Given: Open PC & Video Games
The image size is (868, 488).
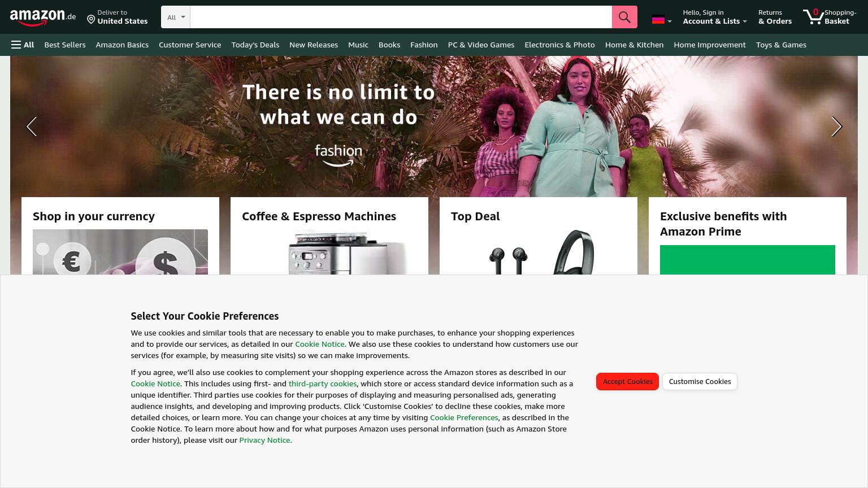Looking at the screenshot, I should point(481,45).
